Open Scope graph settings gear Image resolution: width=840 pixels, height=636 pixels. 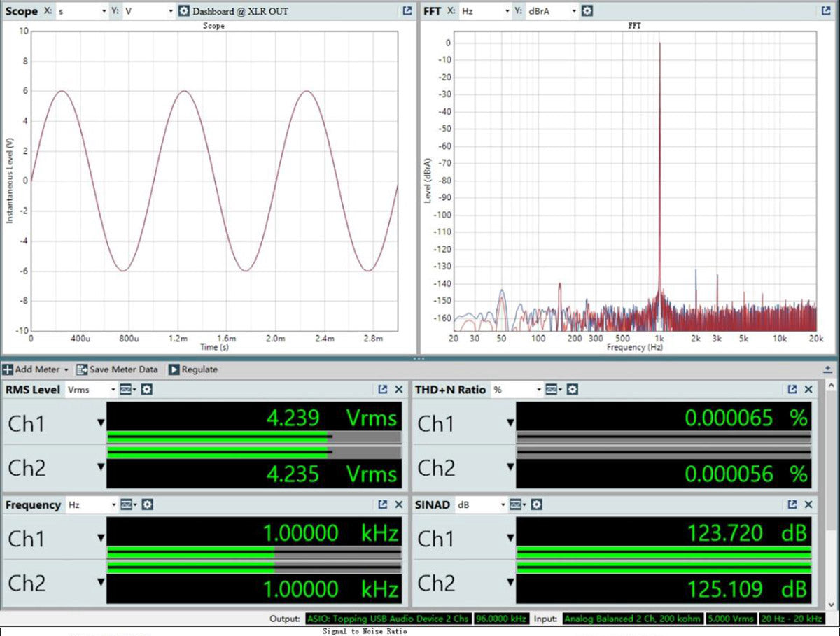click(x=184, y=11)
